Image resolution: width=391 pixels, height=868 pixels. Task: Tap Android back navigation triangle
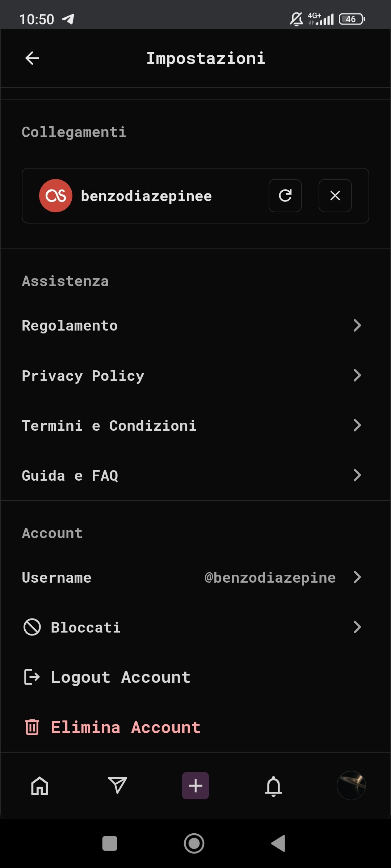tap(278, 843)
